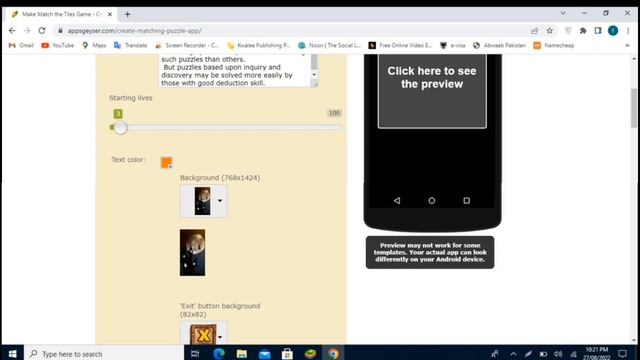Click inside the puzzle description text area

point(235,71)
